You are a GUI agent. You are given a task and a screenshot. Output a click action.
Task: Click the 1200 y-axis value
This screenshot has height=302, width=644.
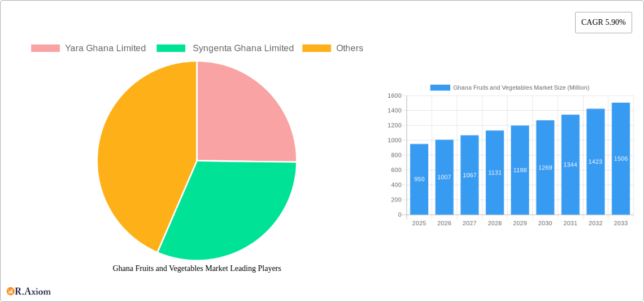click(x=394, y=125)
